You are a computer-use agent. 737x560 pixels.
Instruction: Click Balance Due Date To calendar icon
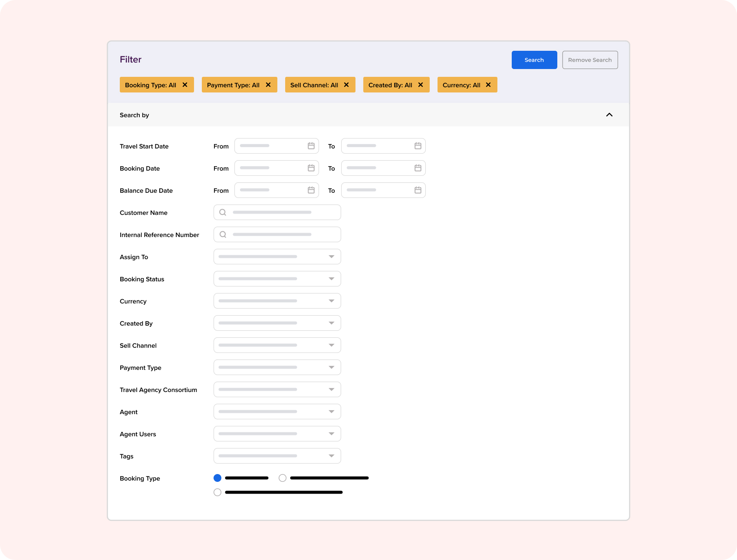coord(418,190)
